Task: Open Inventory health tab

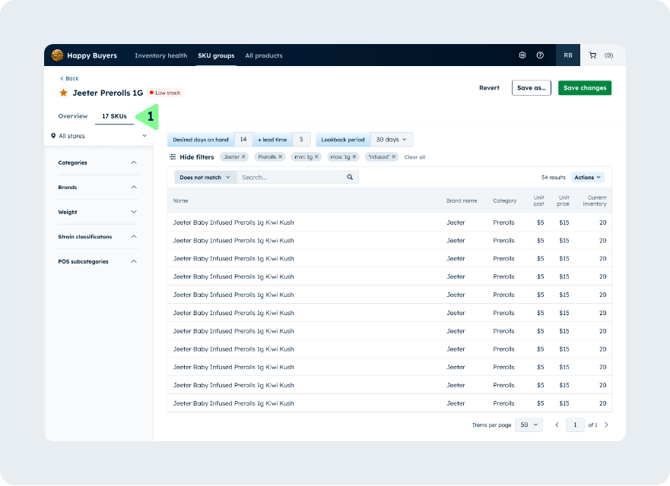Action: point(161,56)
